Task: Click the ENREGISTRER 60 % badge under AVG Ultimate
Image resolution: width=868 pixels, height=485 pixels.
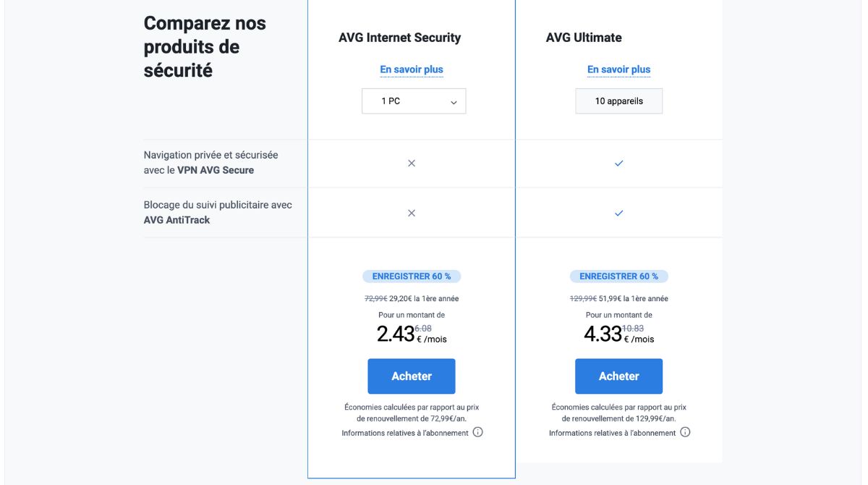Action: click(618, 276)
